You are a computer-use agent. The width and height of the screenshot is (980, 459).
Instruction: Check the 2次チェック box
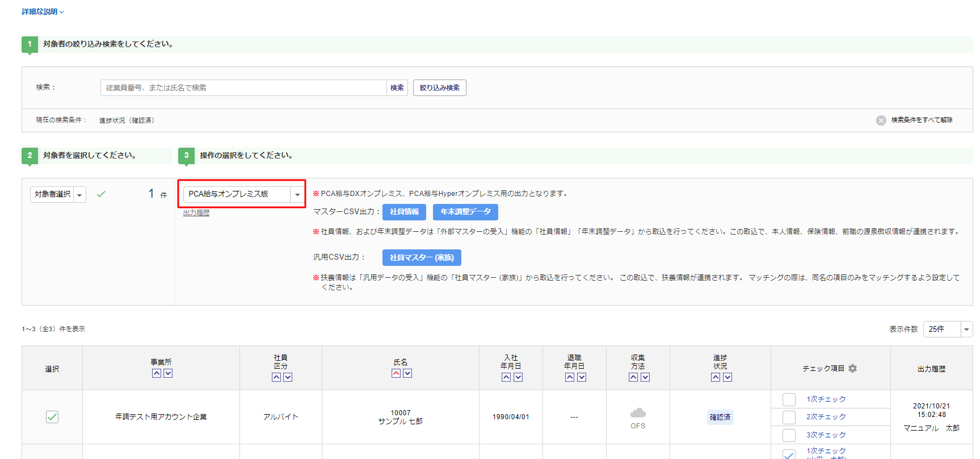pyautogui.click(x=789, y=418)
